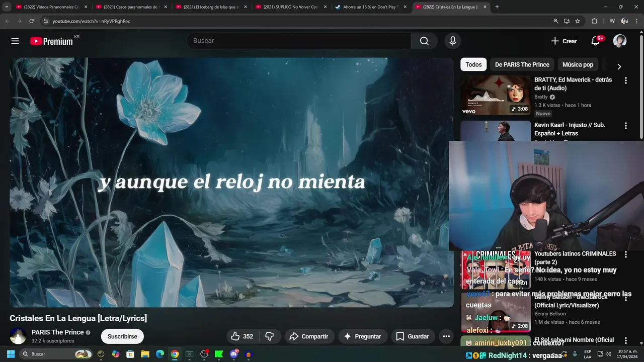Open options for Kevin Kaarl Injusto video
Image resolution: width=644 pixels, height=362 pixels.
[626, 126]
